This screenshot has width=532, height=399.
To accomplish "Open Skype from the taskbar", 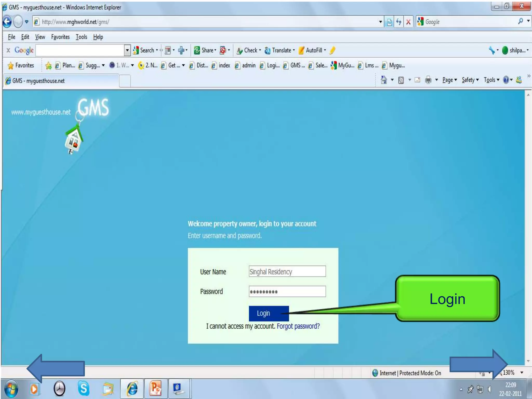I will [x=84, y=389].
